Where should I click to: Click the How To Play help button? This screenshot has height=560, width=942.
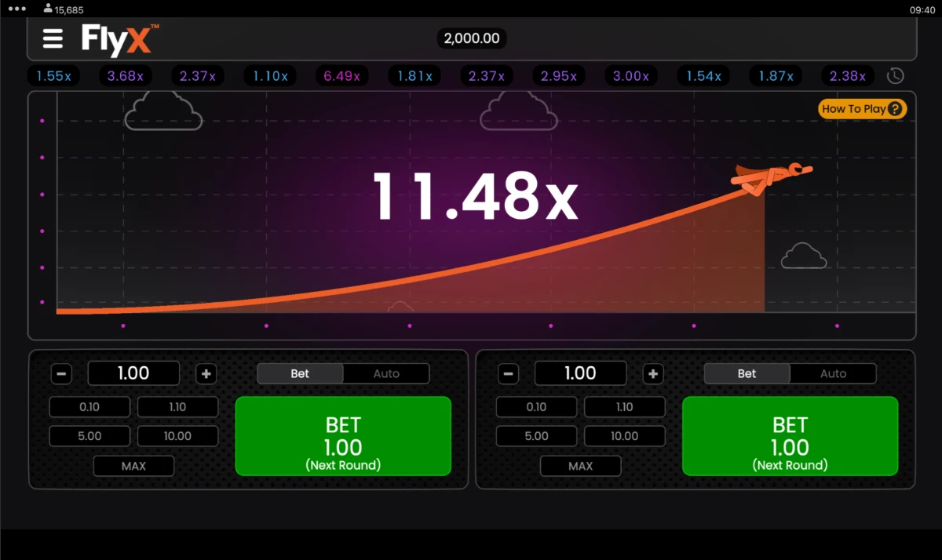click(x=863, y=109)
